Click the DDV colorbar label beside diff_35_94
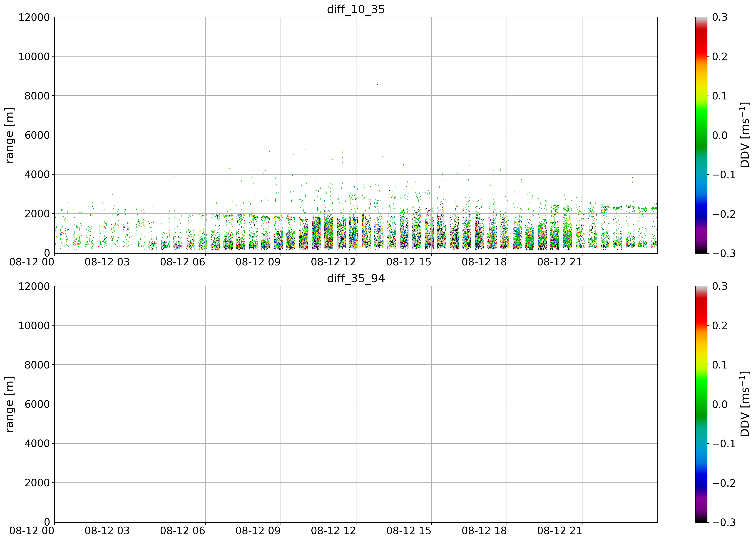This screenshot has height=541, width=756. [x=744, y=404]
